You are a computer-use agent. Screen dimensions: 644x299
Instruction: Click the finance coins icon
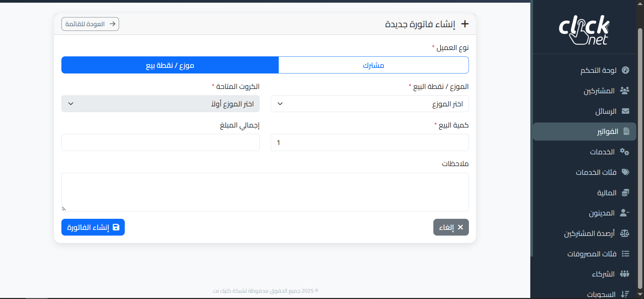[x=625, y=193]
